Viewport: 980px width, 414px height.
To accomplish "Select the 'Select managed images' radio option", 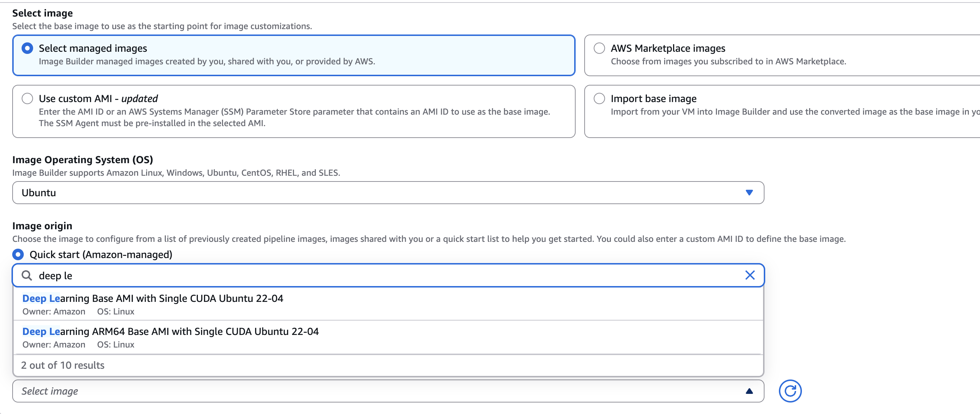I will pos(27,48).
